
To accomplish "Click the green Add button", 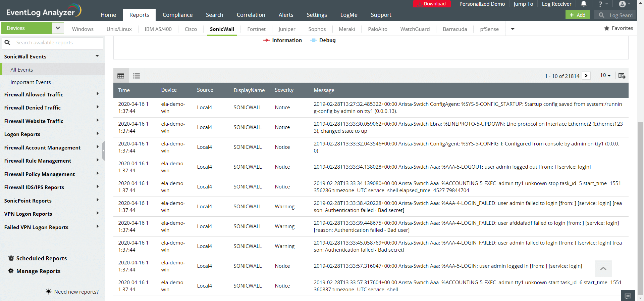I will click(x=577, y=15).
